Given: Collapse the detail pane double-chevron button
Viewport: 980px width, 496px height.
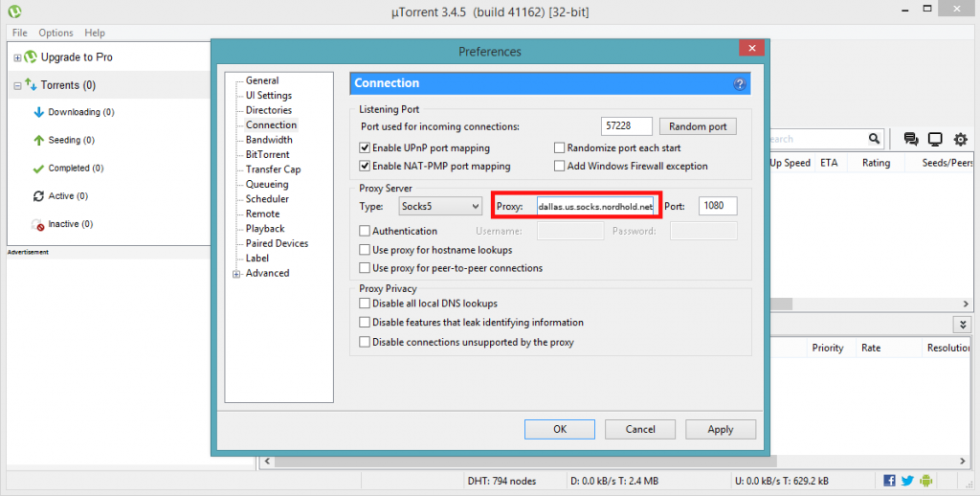Looking at the screenshot, I should click(x=963, y=325).
